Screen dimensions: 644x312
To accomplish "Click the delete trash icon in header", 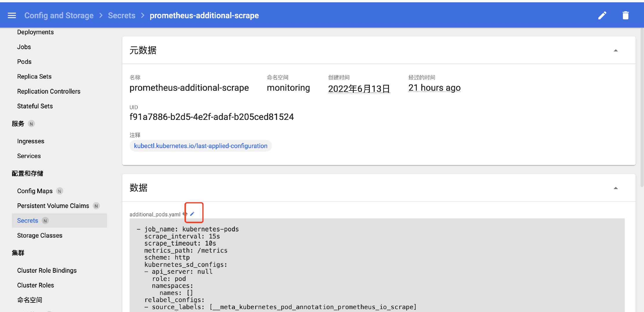I will [x=625, y=15].
